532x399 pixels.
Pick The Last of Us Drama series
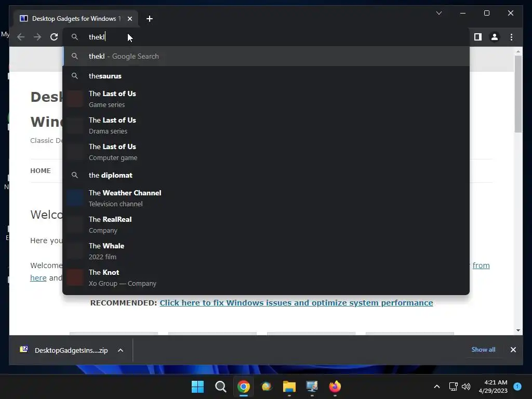point(266,125)
